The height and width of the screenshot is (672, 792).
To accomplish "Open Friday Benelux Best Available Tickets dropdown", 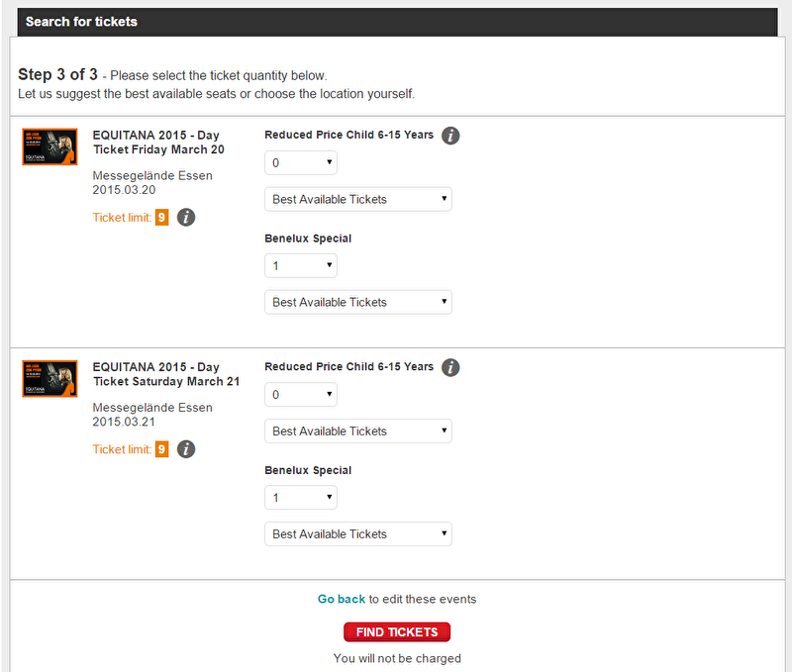I will pos(358,302).
